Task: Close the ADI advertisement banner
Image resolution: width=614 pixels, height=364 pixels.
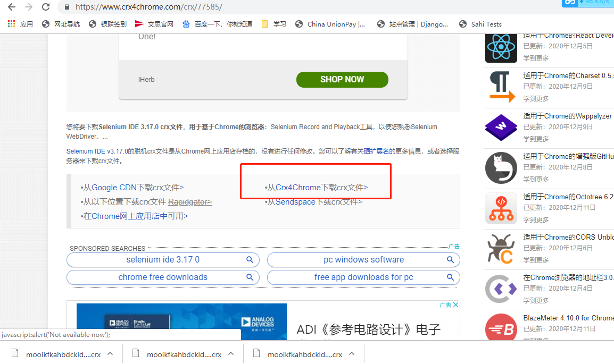Action: pos(455,304)
